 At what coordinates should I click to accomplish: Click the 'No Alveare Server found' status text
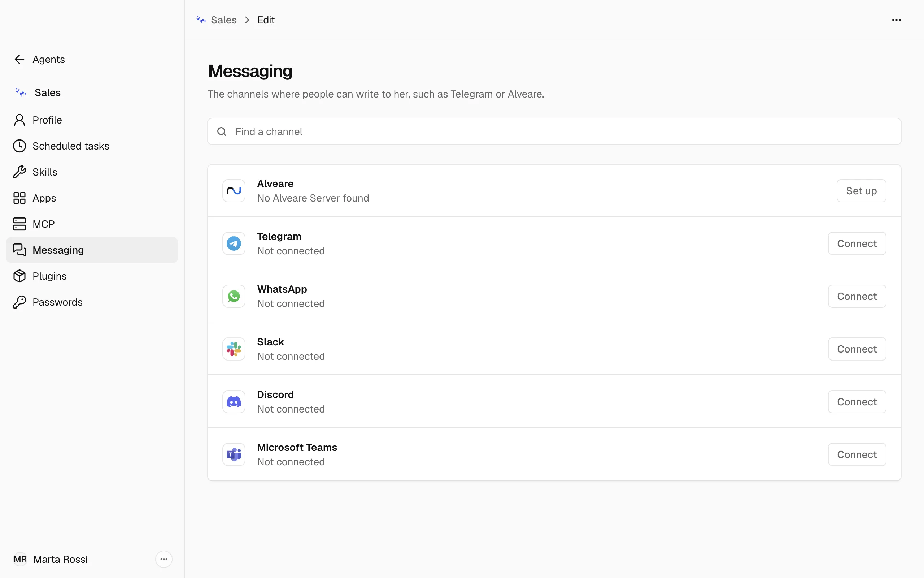313,198
